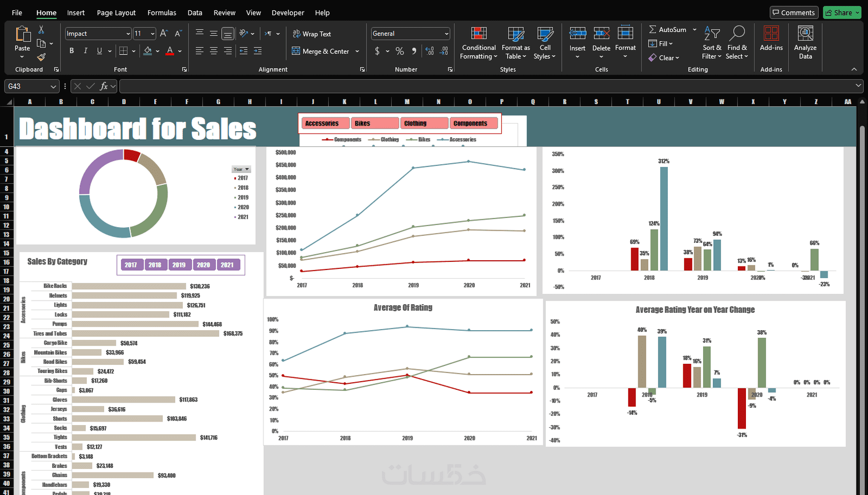
Task: Click into the formula bar input
Action: 487,86
